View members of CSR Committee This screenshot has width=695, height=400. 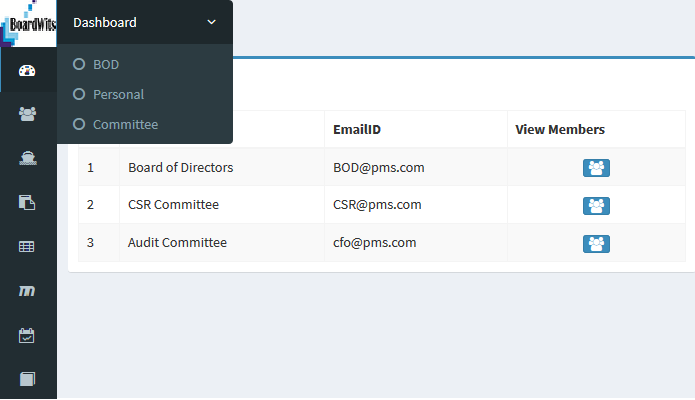coord(596,205)
